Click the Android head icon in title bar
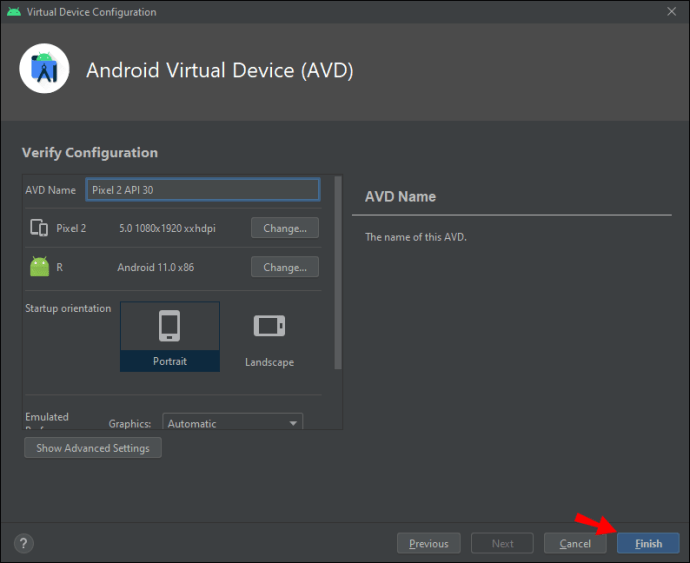Viewport: 690px width, 563px height. pos(14,12)
